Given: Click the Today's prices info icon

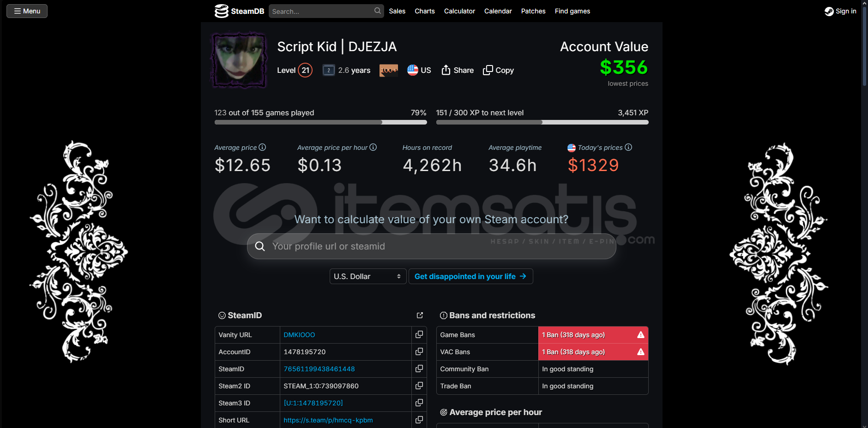Looking at the screenshot, I should pyautogui.click(x=628, y=147).
